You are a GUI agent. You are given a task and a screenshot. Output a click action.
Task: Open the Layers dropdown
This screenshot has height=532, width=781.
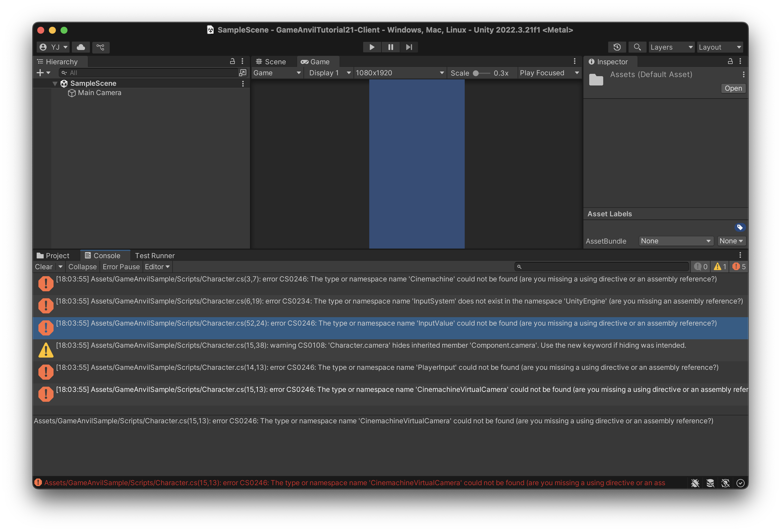pos(671,47)
